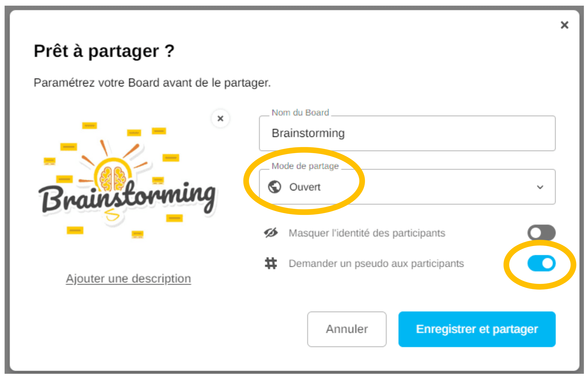Disable Demander un pseudo aux participants switch
This screenshot has height=380, width=588.
[x=541, y=263]
